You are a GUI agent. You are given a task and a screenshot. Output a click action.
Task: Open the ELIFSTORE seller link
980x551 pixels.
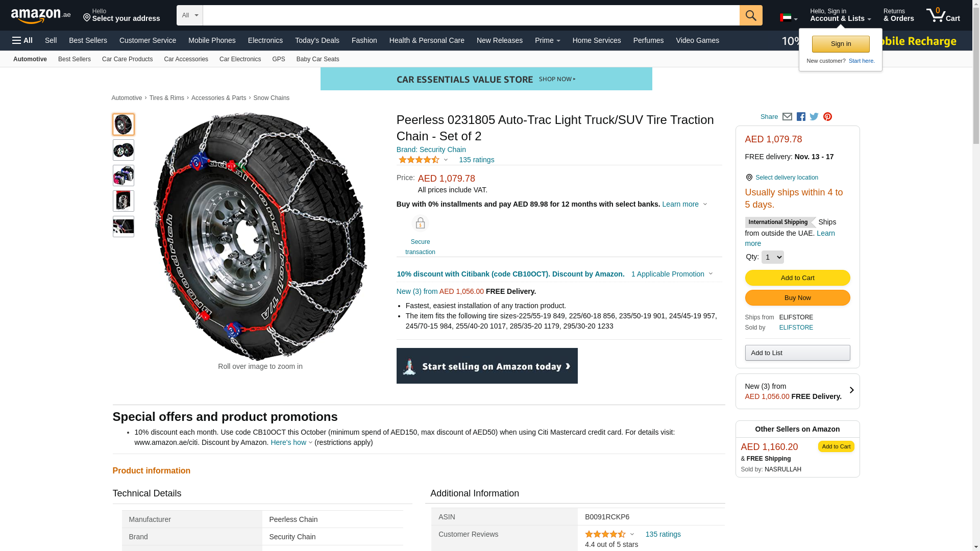pyautogui.click(x=796, y=328)
